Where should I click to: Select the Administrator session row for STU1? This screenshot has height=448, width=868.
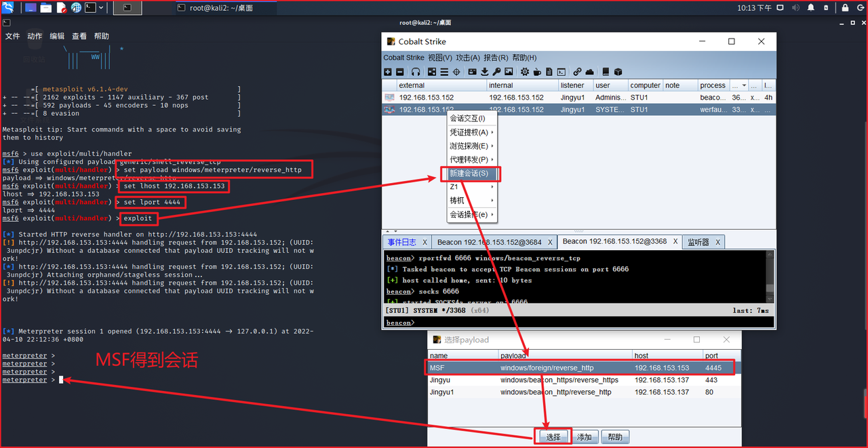578,98
